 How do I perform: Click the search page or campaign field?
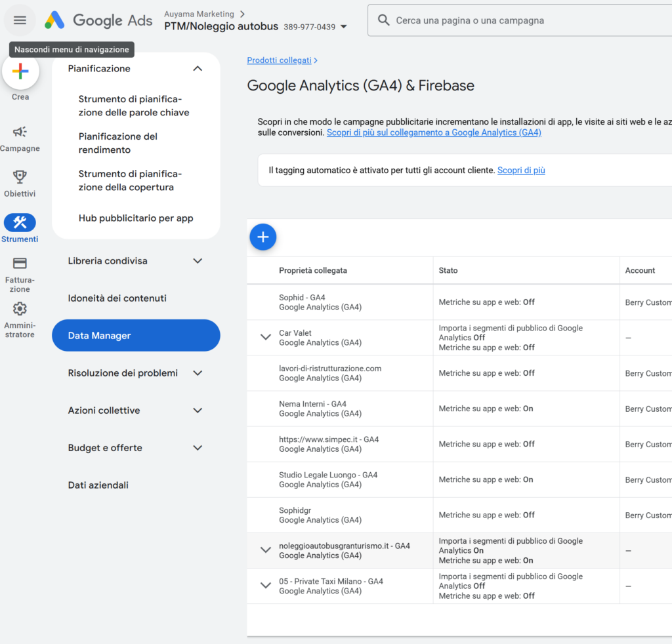tap(525, 20)
